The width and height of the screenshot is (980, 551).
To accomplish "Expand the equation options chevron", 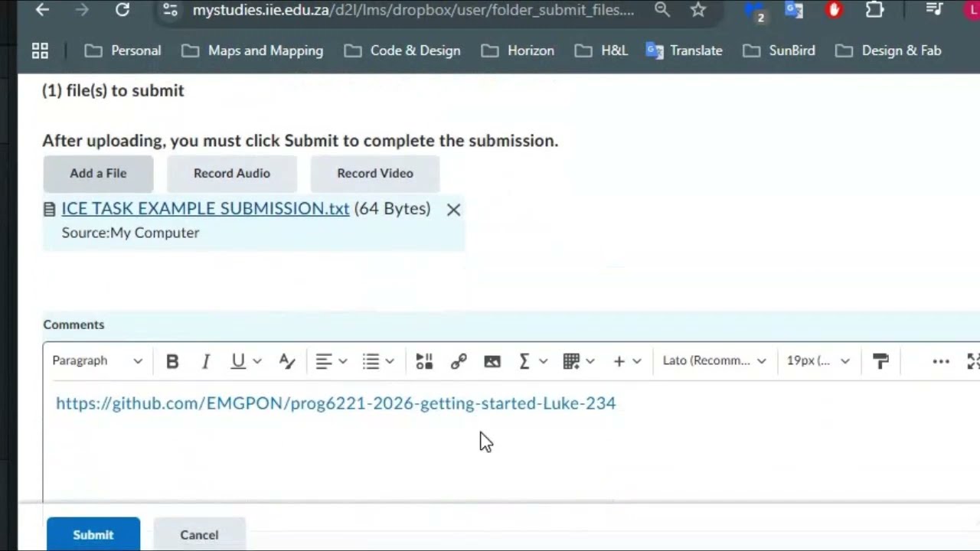I will coord(543,361).
